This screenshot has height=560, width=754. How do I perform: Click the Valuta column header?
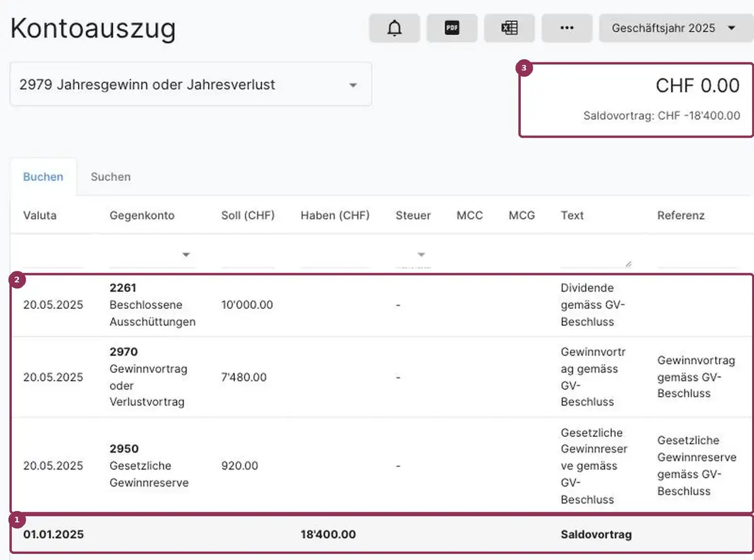(40, 215)
